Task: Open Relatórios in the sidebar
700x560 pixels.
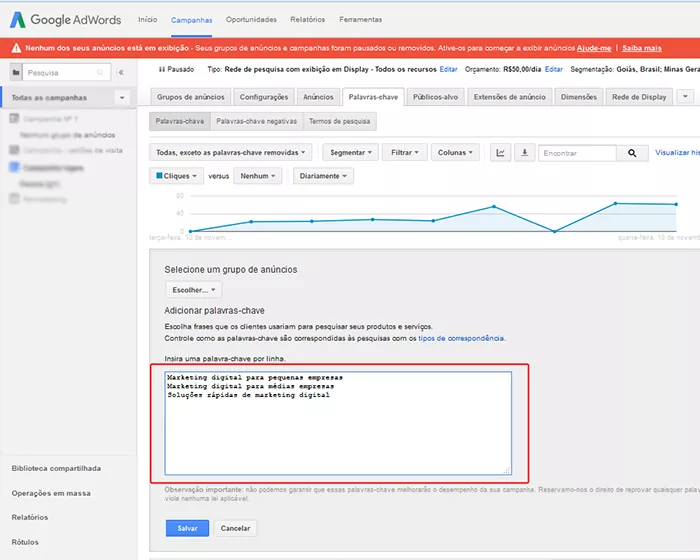Action: point(30,517)
